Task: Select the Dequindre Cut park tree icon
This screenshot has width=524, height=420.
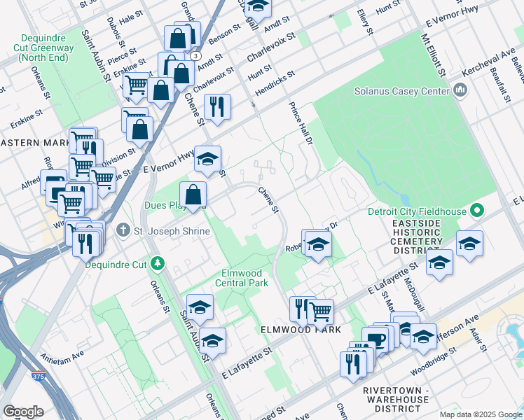Action: click(158, 264)
